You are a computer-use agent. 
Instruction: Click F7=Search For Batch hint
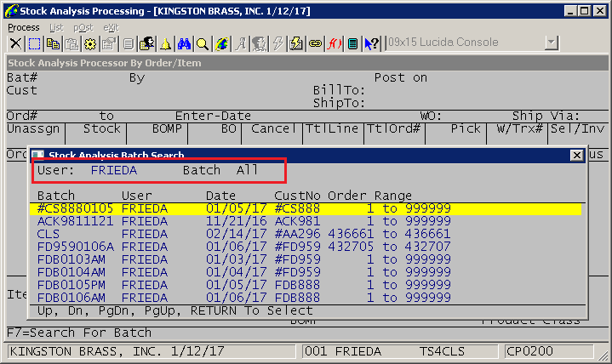pos(79,333)
